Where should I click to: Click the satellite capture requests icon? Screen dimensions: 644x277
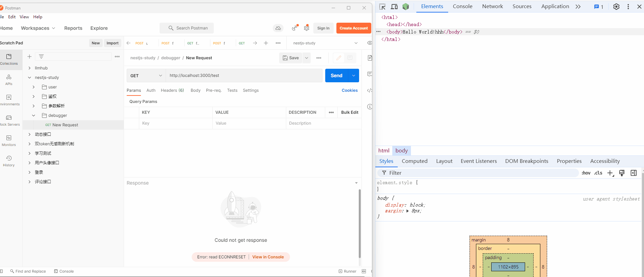click(295, 28)
